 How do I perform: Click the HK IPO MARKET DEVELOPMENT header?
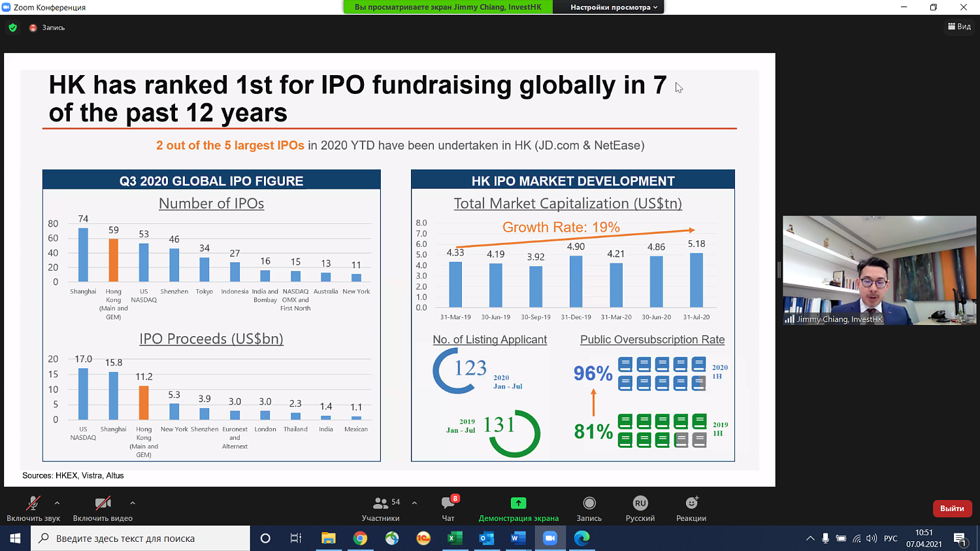pyautogui.click(x=573, y=181)
